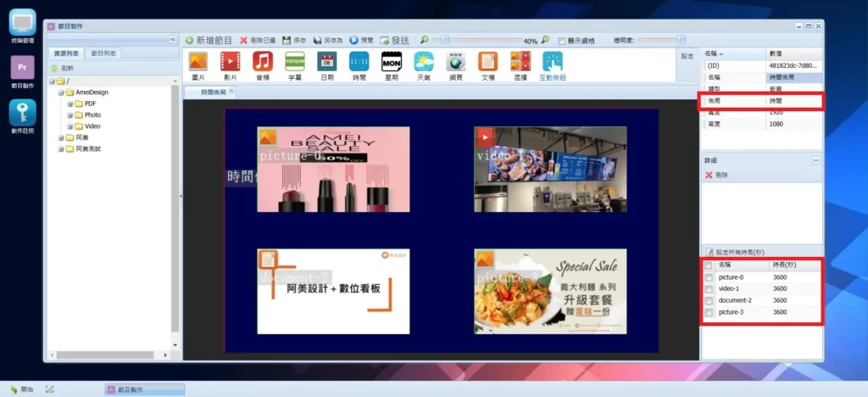868x397 pixels.
Task: Select the 星期 (weekday) MON icon
Action: pos(391,63)
